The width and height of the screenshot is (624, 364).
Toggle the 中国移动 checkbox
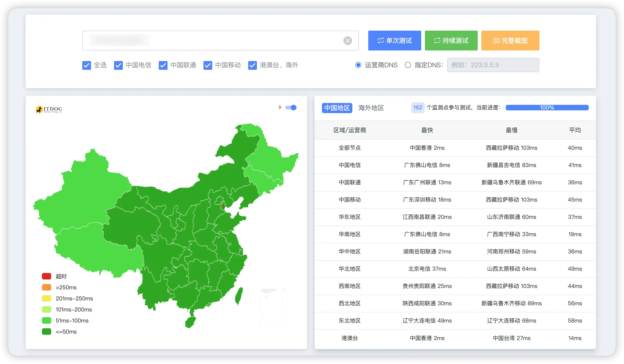pos(208,65)
